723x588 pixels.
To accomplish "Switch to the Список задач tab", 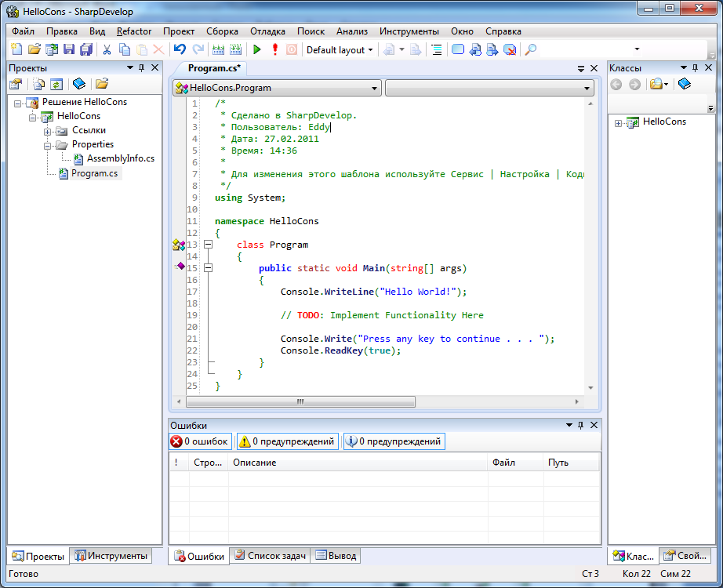I will tap(271, 556).
